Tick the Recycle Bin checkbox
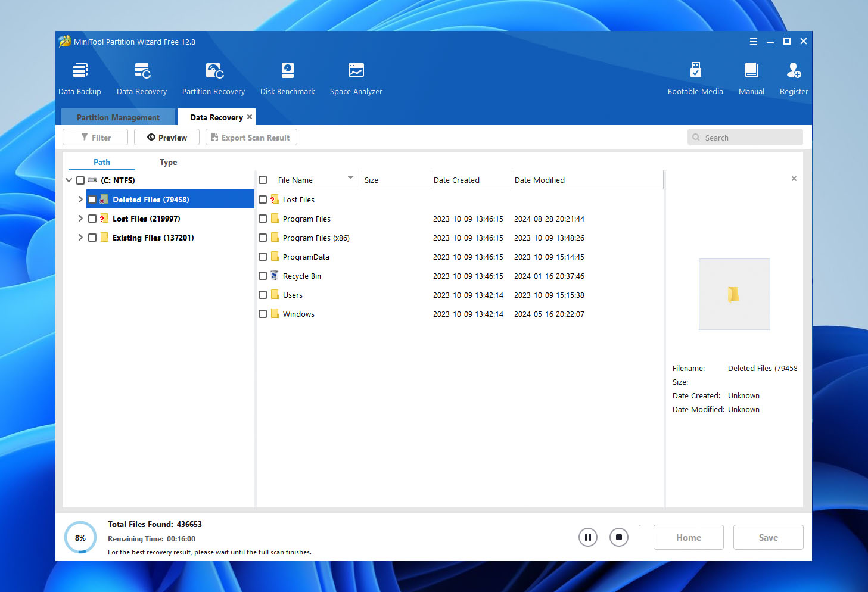Screen dimensions: 868x592 (x=263, y=276)
